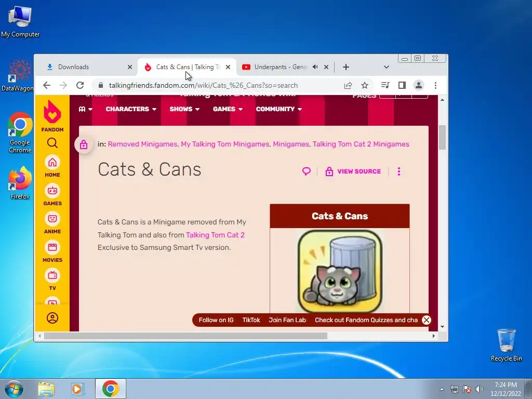Image resolution: width=532 pixels, height=399 pixels.
Task: Open Removed Minigames category link
Action: (142, 144)
